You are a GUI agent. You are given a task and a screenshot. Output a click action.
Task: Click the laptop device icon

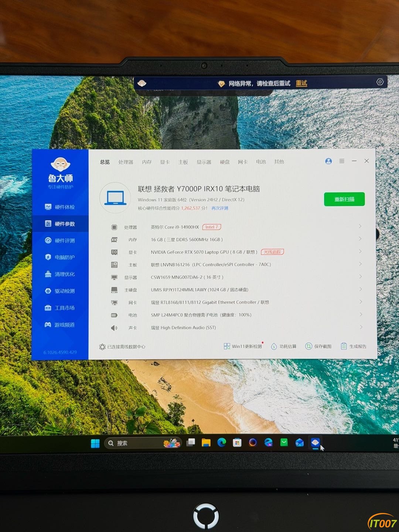click(115, 198)
